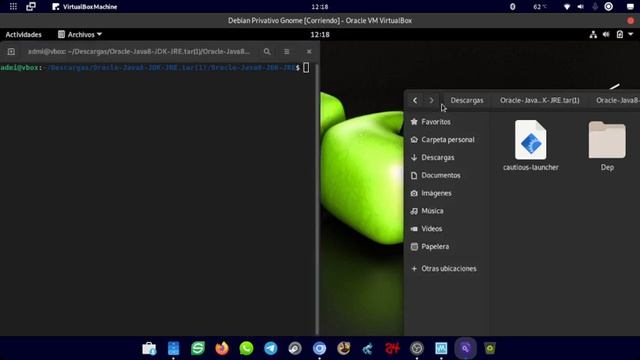
Task: Open the terminal hamburger menu
Action: pos(287,51)
